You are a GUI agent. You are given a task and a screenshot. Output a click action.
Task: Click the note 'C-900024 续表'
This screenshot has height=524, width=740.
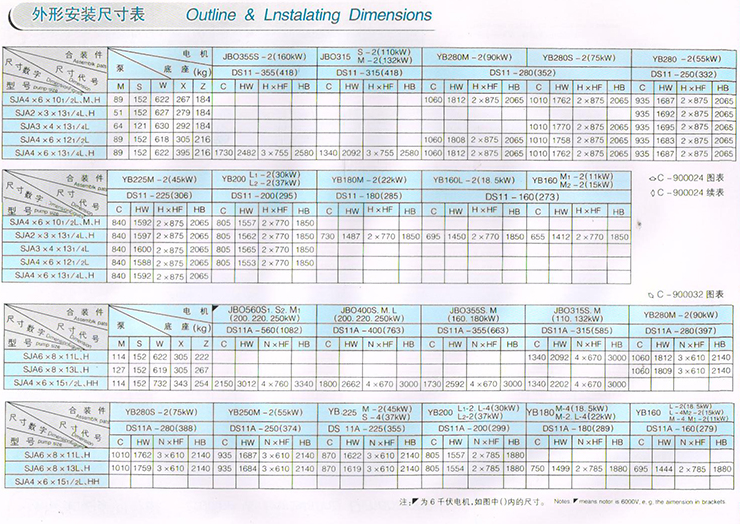pos(687,193)
